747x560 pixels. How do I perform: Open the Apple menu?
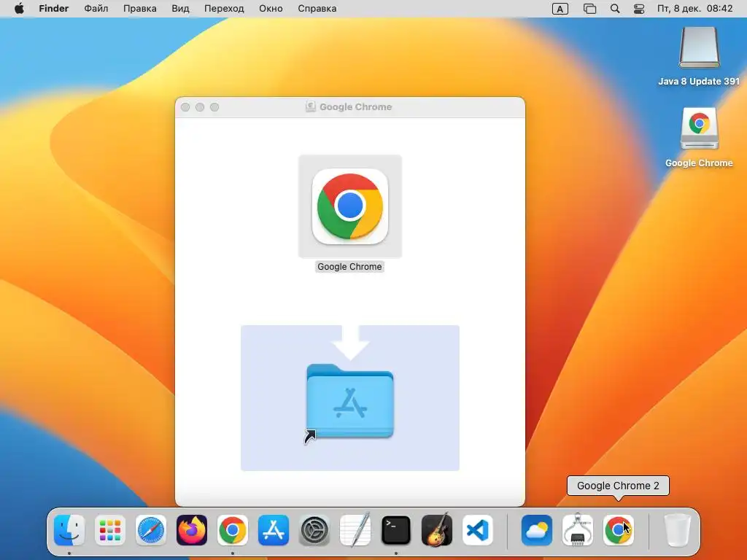click(x=19, y=9)
